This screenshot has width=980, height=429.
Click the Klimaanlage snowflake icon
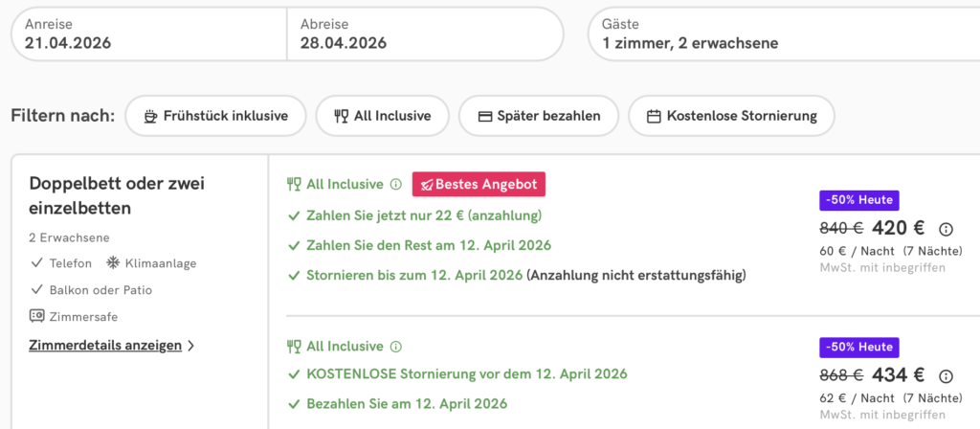click(x=112, y=262)
